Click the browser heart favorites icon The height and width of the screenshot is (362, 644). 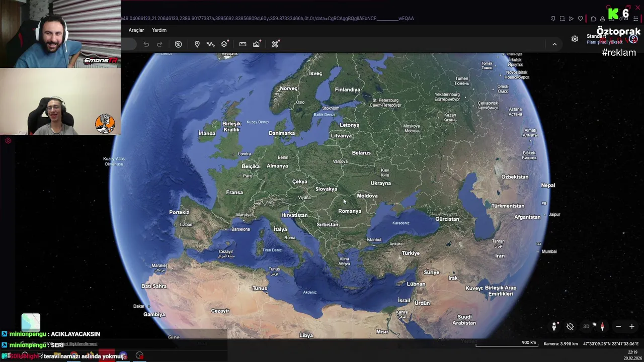(580, 19)
